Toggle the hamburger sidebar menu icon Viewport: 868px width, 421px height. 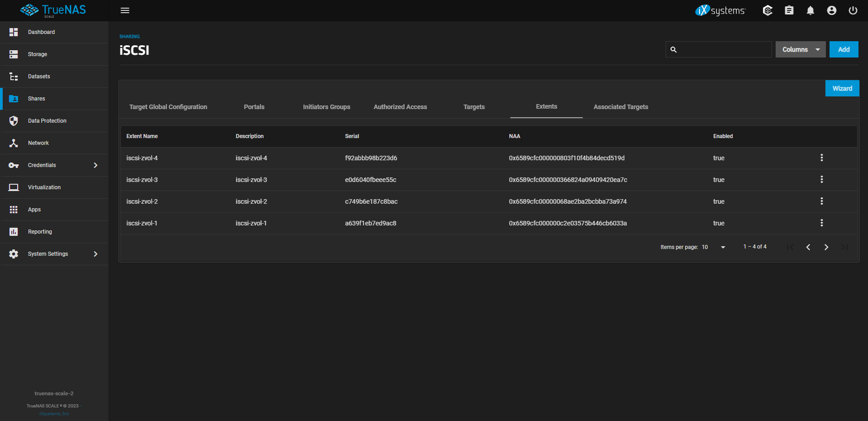tap(125, 10)
